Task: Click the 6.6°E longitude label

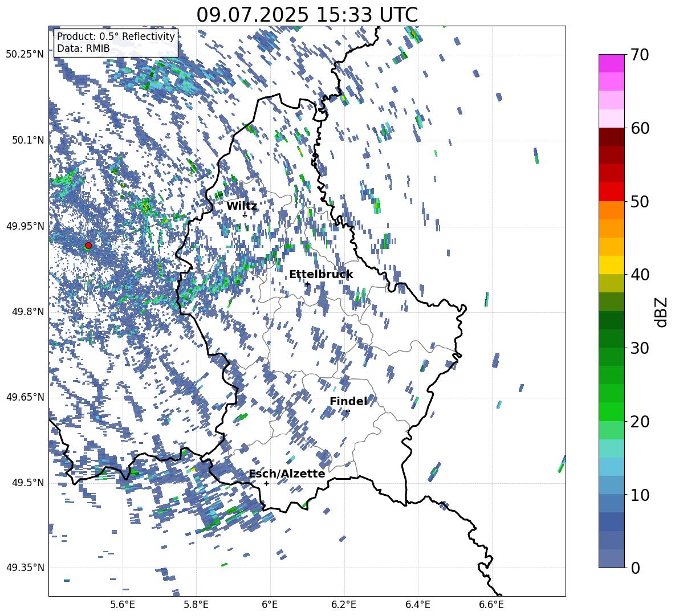Action: 491,605
